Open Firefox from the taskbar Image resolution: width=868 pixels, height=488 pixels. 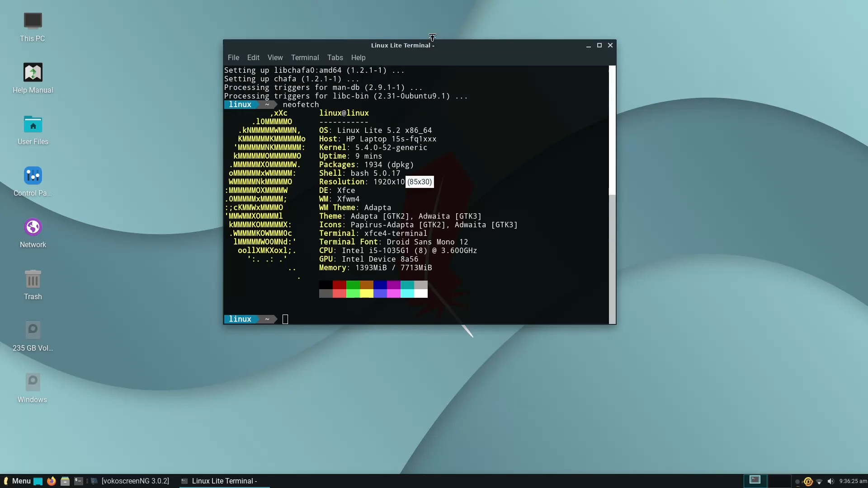pos(51,481)
